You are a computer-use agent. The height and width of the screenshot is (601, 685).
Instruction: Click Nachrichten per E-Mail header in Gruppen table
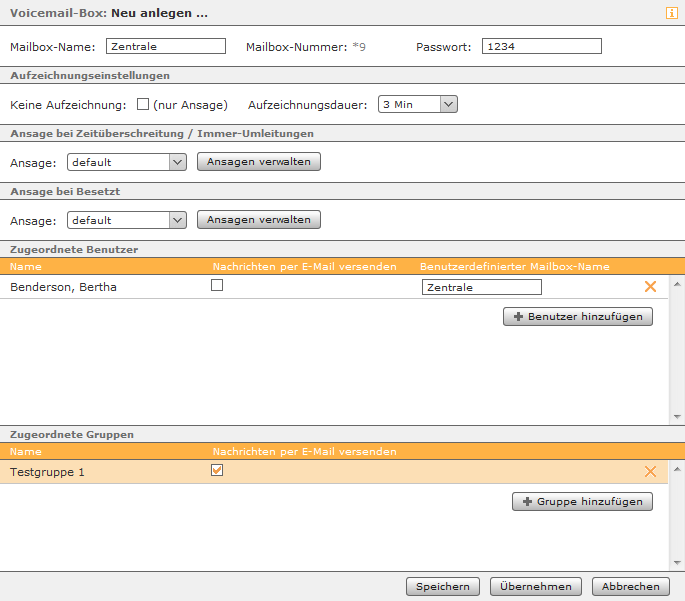[304, 452]
